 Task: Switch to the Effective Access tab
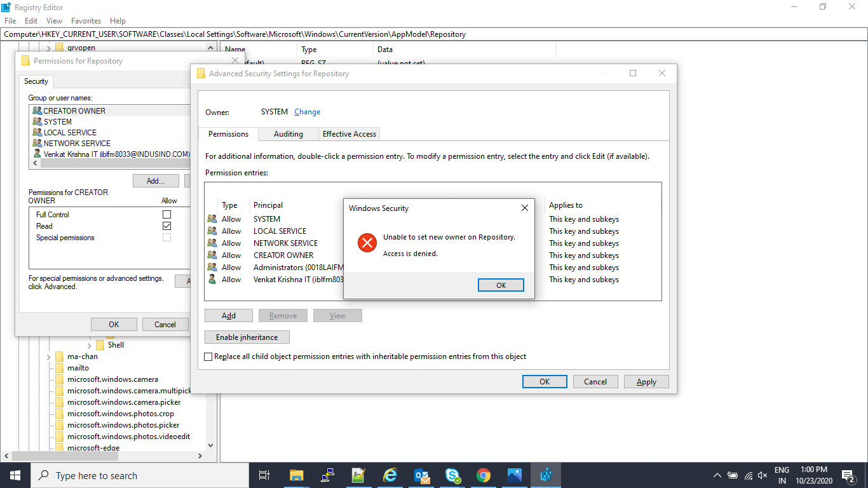click(349, 134)
